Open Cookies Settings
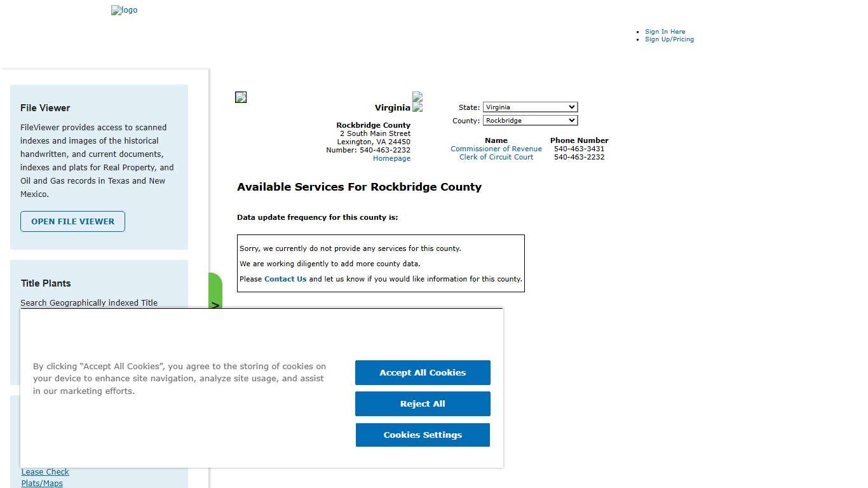The image size is (868, 488). pyautogui.click(x=423, y=435)
